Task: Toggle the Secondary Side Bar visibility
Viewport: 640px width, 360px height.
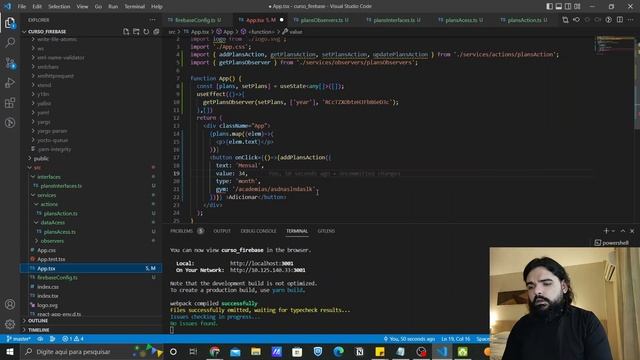Action: pyautogui.click(x=568, y=6)
